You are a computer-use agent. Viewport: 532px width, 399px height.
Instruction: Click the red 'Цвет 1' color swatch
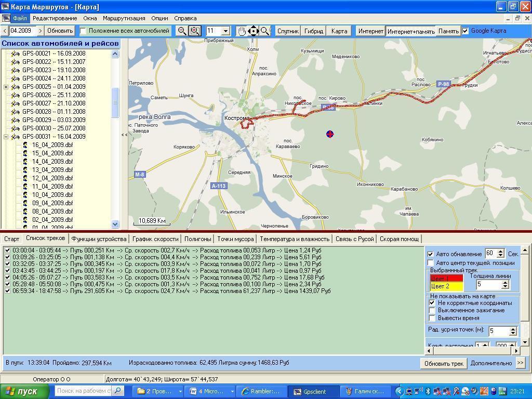[x=446, y=278]
